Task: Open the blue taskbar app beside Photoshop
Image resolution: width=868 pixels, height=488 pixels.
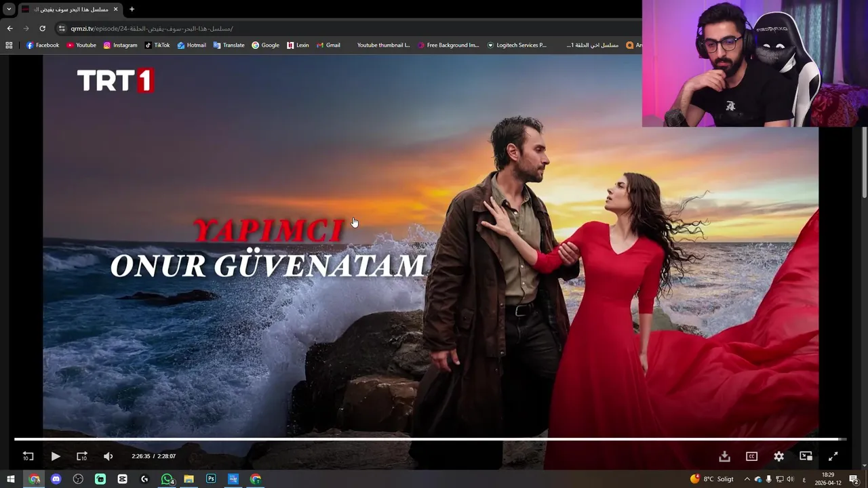Action: [233, 479]
